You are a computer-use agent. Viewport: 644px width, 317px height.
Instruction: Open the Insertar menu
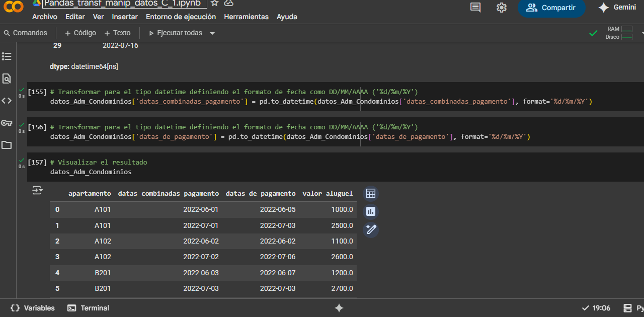pyautogui.click(x=125, y=17)
